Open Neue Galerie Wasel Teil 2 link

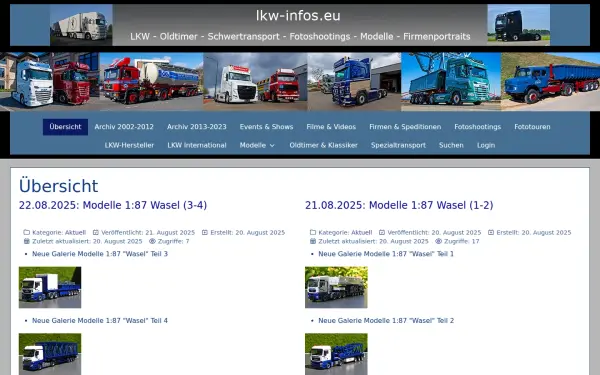coord(386,321)
